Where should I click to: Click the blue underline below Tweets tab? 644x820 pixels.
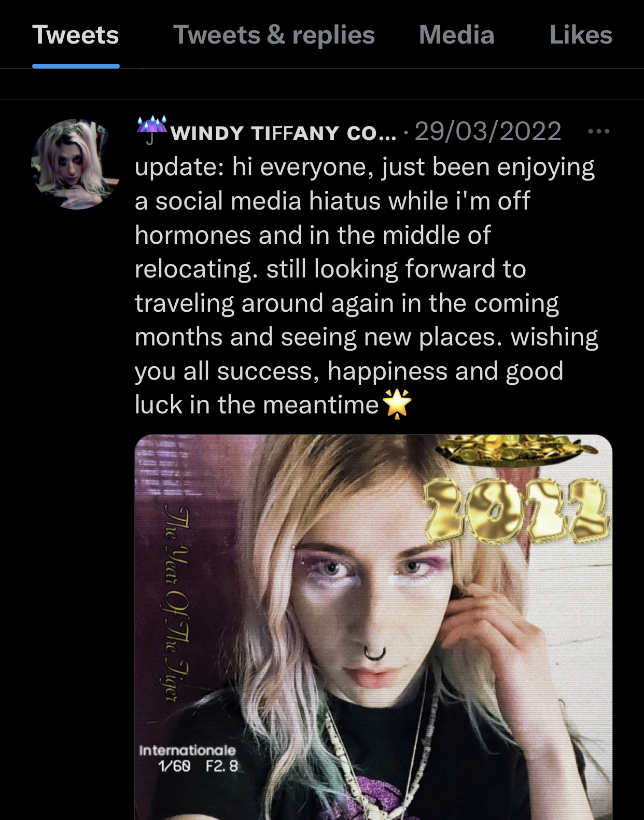point(76,66)
